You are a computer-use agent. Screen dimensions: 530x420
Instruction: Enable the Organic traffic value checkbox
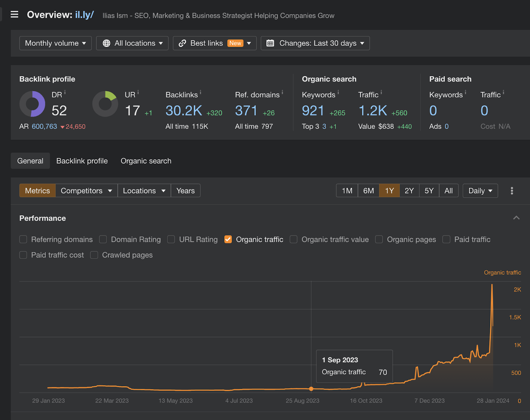coord(293,239)
